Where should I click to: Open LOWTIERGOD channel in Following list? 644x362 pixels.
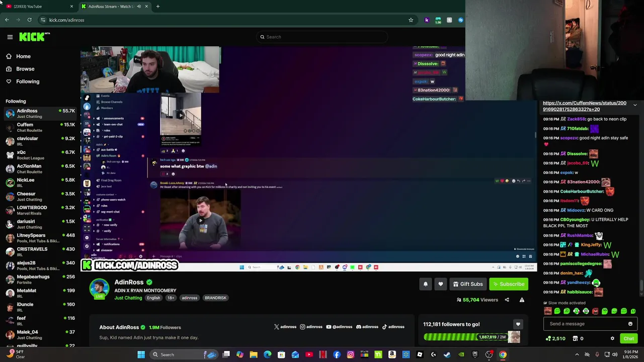pyautogui.click(x=40, y=210)
